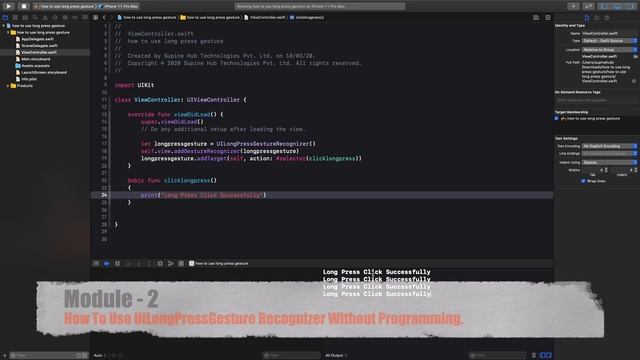Screen dimensions: 640x360
Task: Uncheck target membership checkbox
Action: tap(557, 118)
